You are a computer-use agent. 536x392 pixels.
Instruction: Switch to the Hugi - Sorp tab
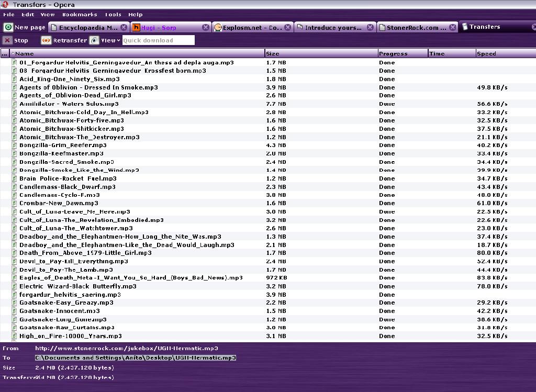click(170, 28)
